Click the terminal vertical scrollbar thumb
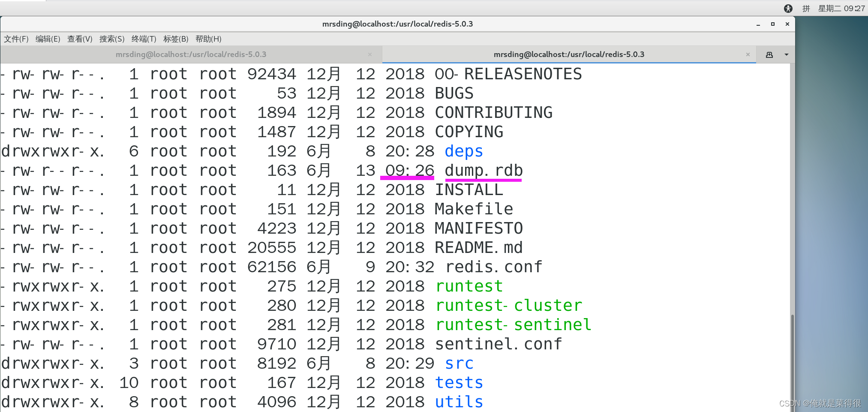The image size is (868, 412). [793, 363]
